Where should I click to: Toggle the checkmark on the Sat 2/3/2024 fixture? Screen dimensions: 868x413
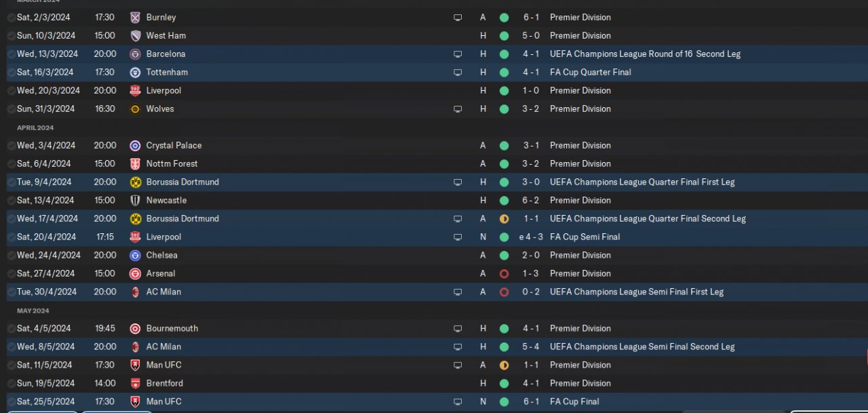click(12, 17)
